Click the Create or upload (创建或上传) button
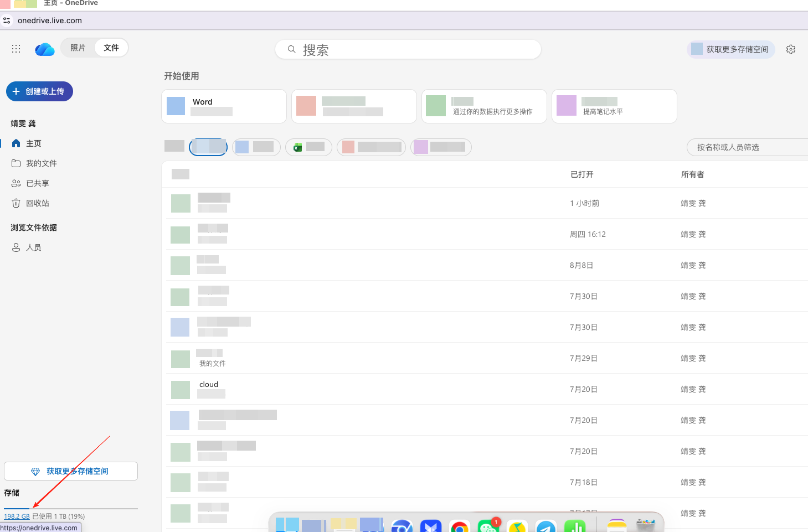This screenshot has width=808, height=532. click(39, 91)
